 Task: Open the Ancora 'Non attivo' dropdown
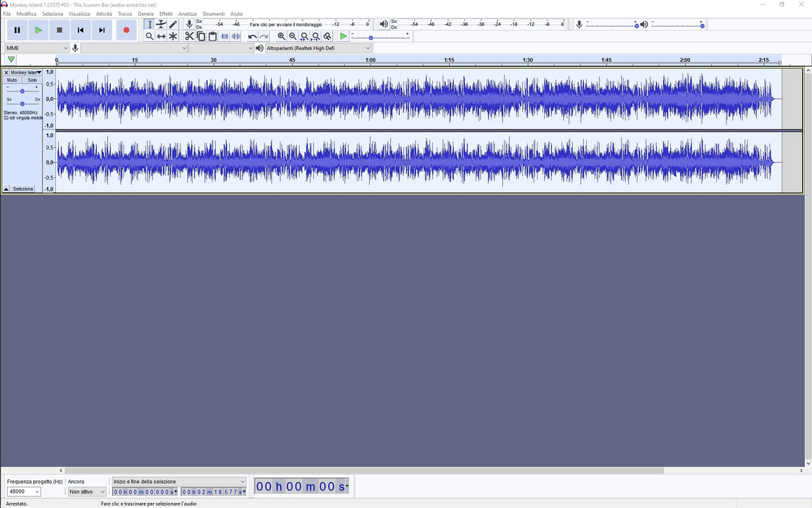88,491
